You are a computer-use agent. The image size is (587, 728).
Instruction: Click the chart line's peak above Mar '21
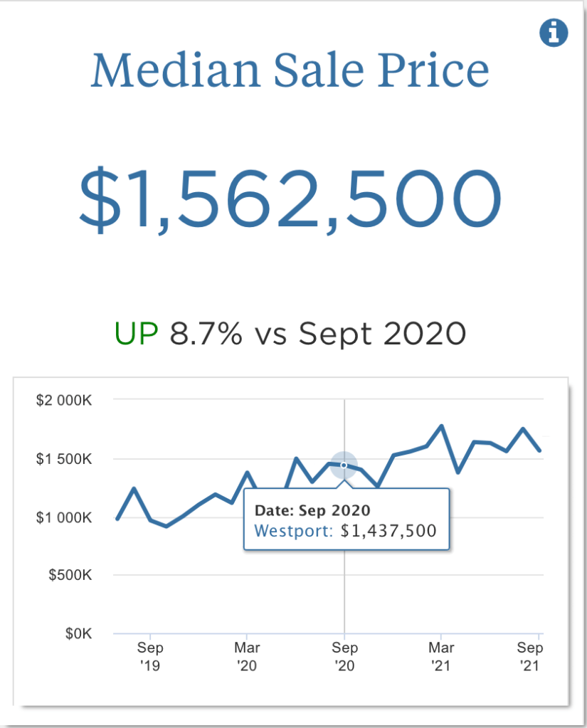point(442,426)
